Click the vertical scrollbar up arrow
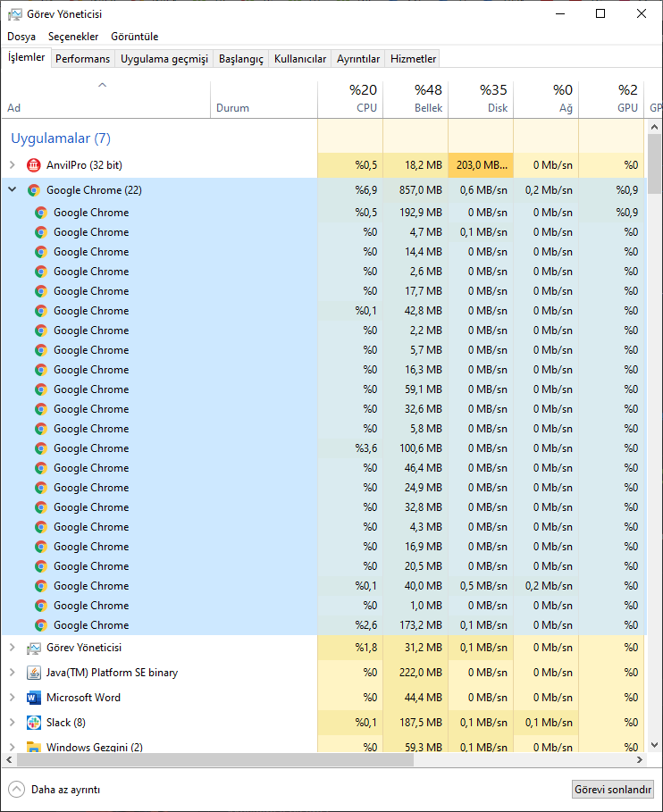The height and width of the screenshot is (812, 663). (x=654, y=127)
